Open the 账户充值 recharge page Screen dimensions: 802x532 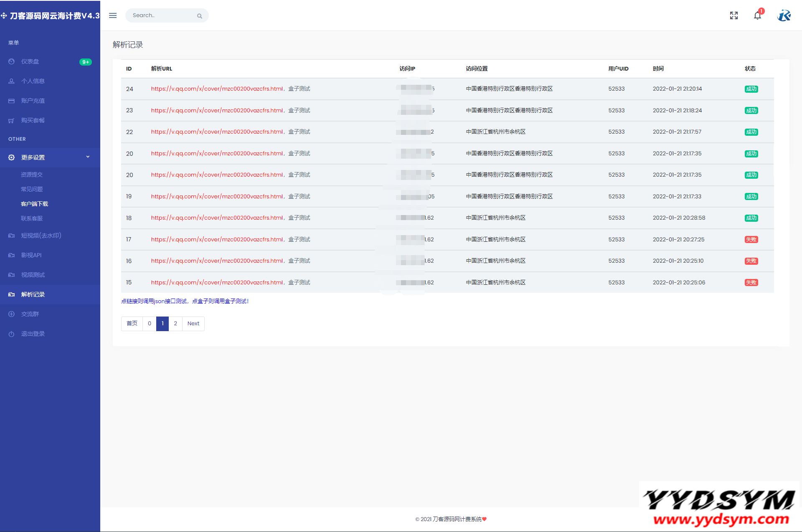click(33, 100)
